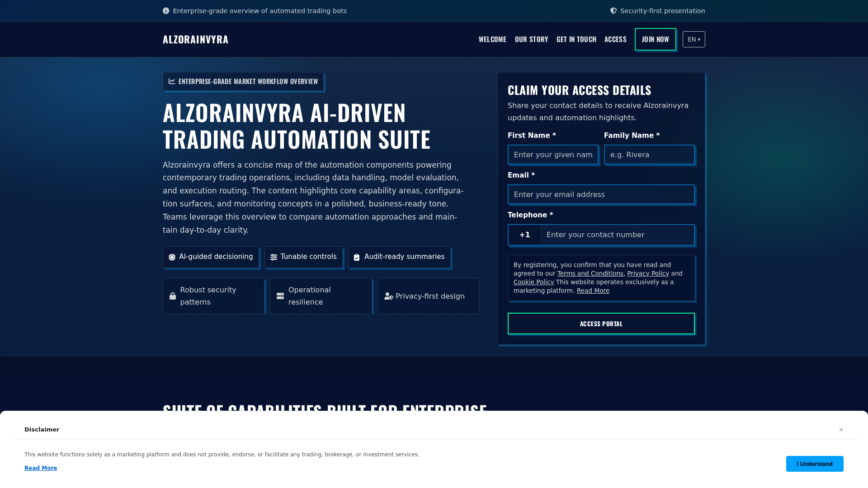This screenshot has width=868, height=488.
Task: Click the info icon in top banner
Action: pyautogui.click(x=166, y=11)
